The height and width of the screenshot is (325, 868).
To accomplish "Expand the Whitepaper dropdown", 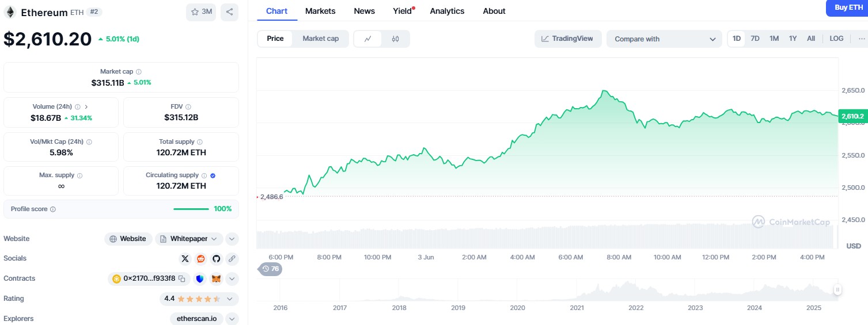I will [x=215, y=239].
